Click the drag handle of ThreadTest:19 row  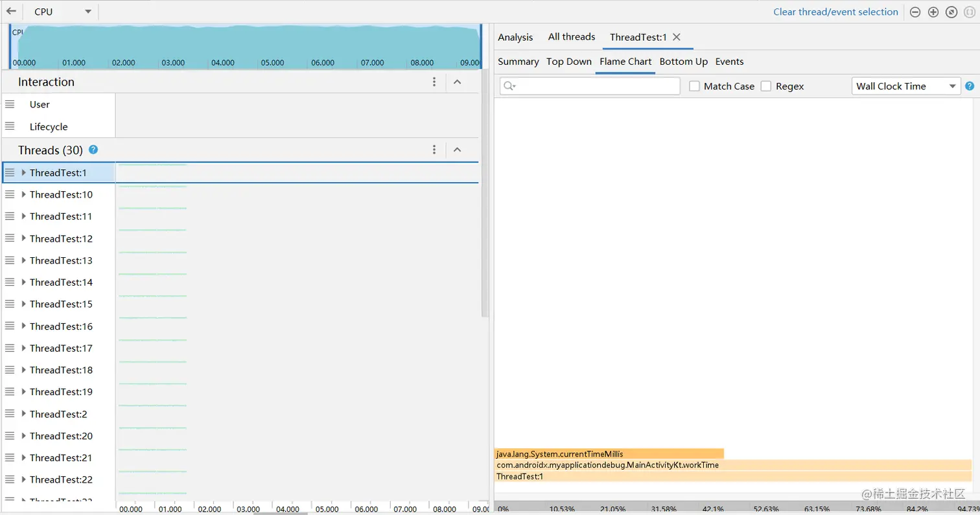10,391
